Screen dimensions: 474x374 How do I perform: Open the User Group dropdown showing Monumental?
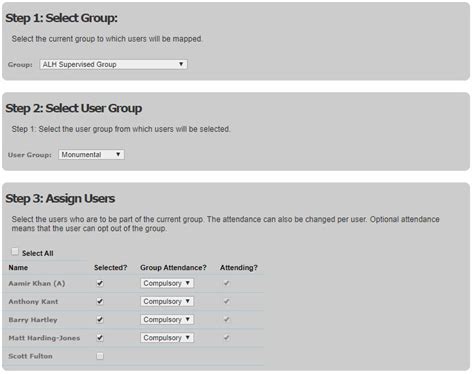(91, 155)
